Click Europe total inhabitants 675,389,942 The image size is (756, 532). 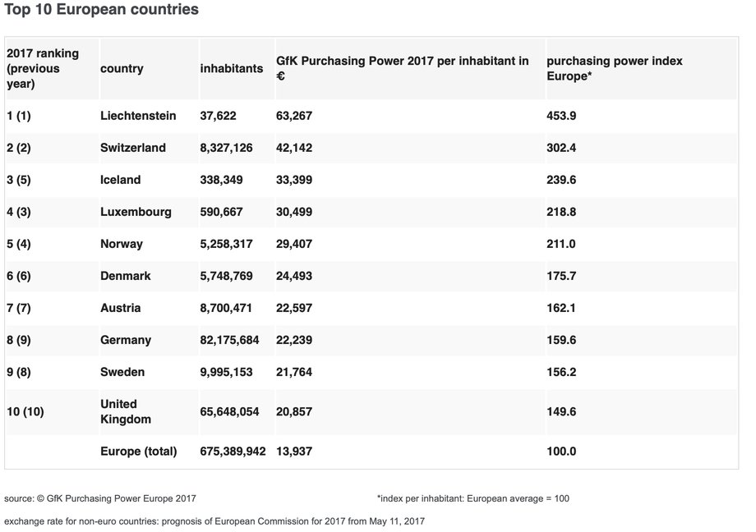click(x=233, y=452)
